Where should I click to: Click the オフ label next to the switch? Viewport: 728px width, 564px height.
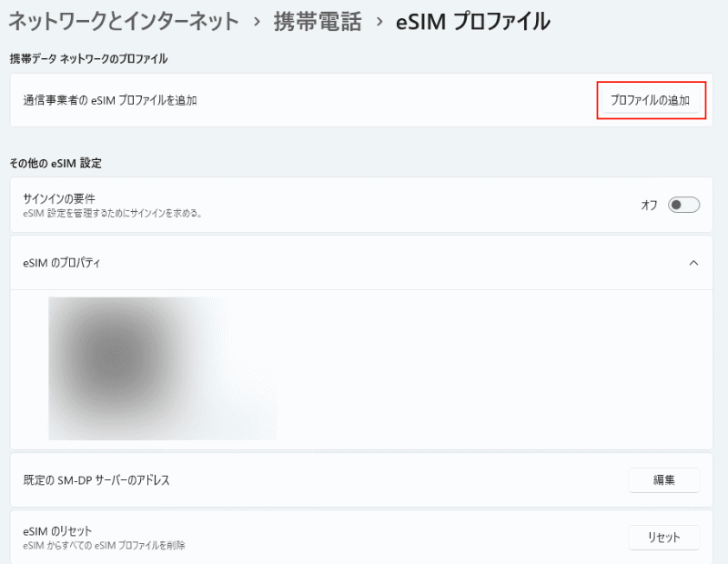pos(648,205)
